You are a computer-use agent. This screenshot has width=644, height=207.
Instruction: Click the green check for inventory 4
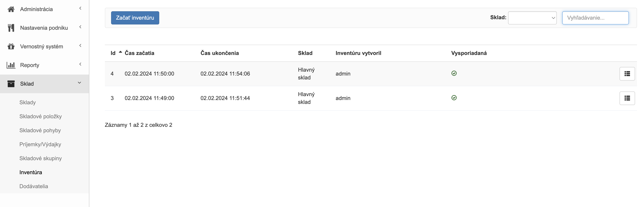454,73
